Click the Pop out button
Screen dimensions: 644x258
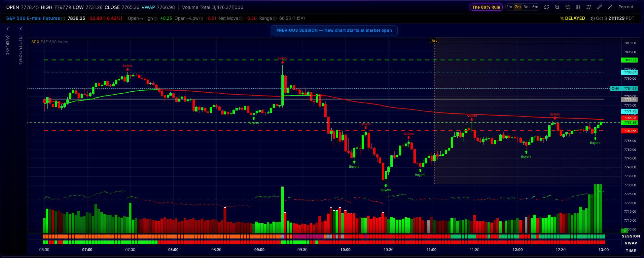626,7
